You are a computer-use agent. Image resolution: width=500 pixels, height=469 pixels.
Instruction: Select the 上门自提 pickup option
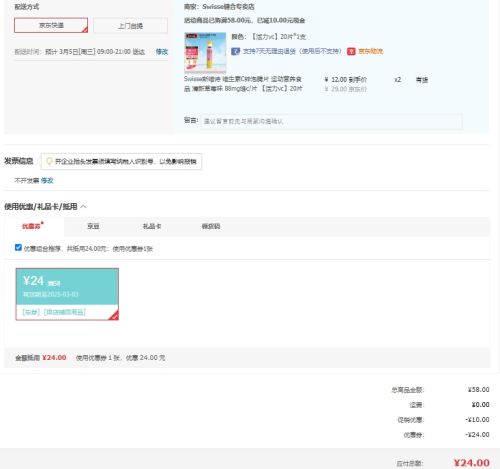tap(130, 26)
